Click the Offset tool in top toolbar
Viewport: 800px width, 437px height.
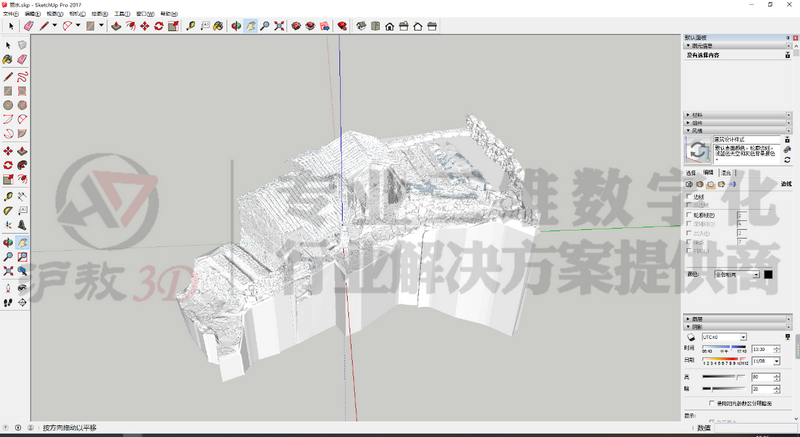coord(131,26)
